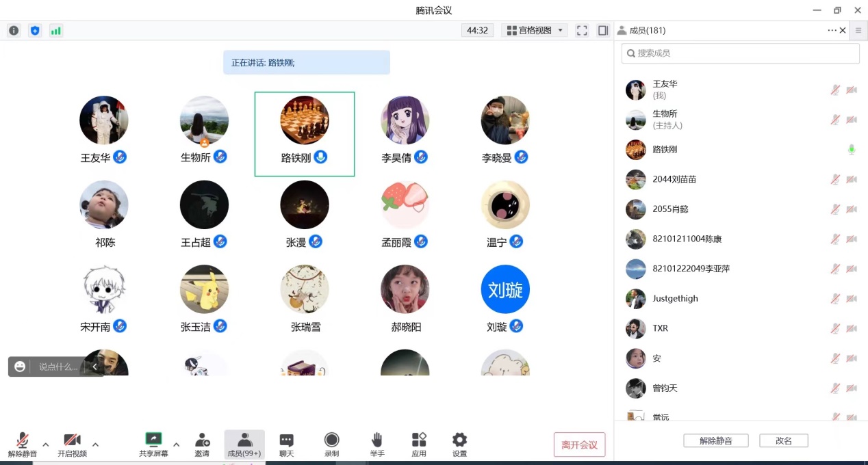Open the 应用 apps icon
The image size is (868, 465).
click(419, 444)
